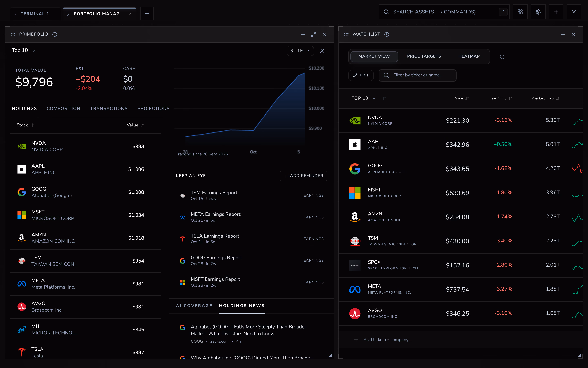
Task: Sort watchlist by Day CHG arrows
Action: [x=510, y=98]
